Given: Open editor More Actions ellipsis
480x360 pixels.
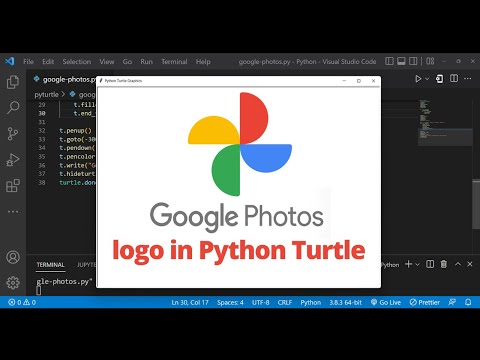Looking at the screenshot, I should [x=468, y=79].
